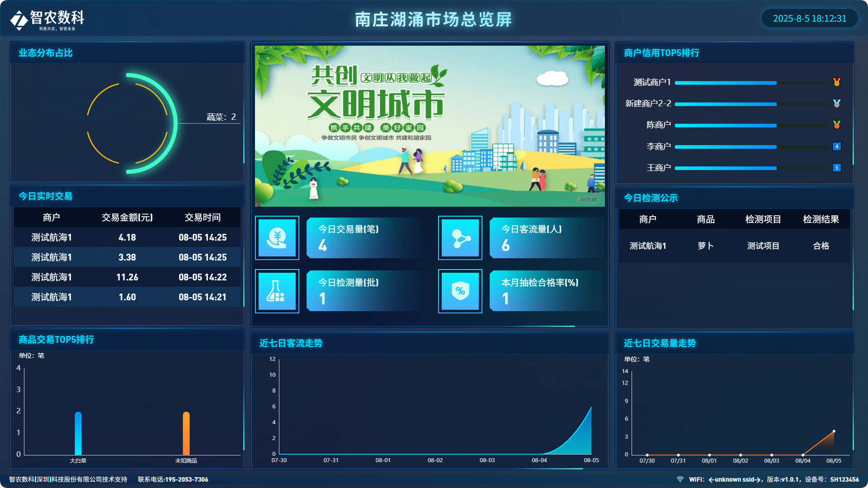Click the flask inspection volume icon

(x=277, y=291)
